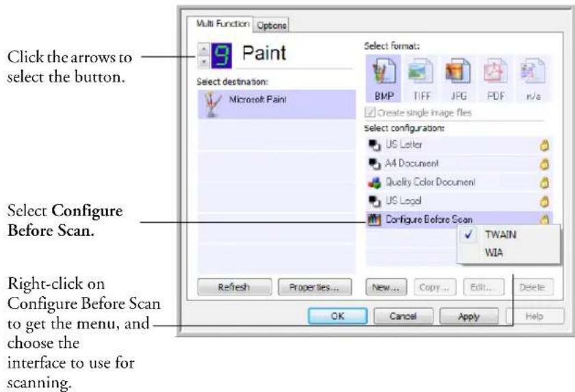Click the A4 Document configuration icon
The height and width of the screenshot is (392, 575).
374,164
